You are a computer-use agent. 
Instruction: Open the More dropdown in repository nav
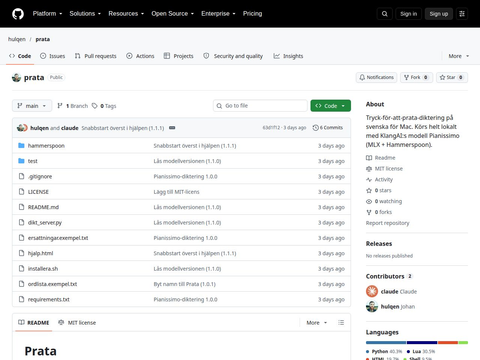click(459, 56)
